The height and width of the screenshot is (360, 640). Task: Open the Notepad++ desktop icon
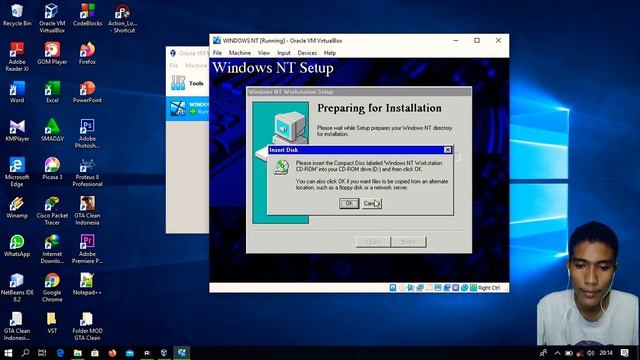[87, 284]
